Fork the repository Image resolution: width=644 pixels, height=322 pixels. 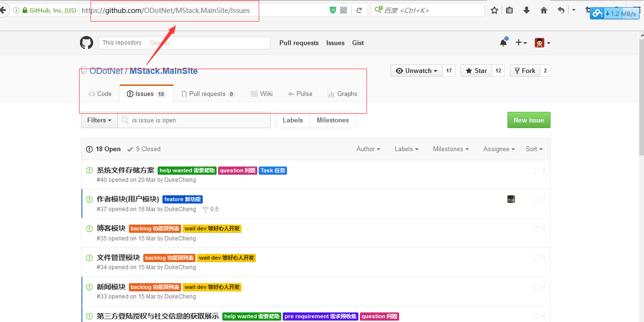pyautogui.click(x=525, y=71)
